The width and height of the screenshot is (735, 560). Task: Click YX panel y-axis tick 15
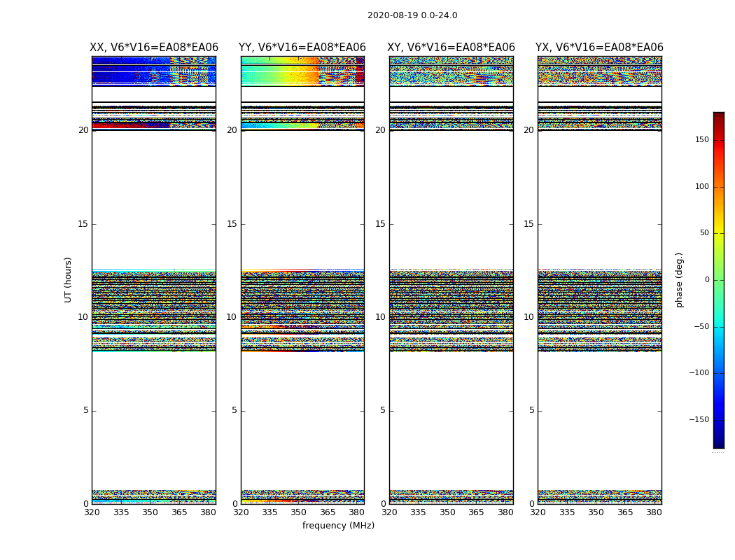click(x=528, y=224)
